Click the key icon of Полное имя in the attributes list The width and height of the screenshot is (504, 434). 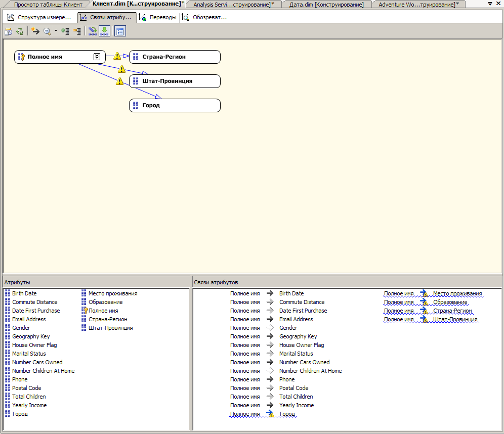click(x=84, y=311)
